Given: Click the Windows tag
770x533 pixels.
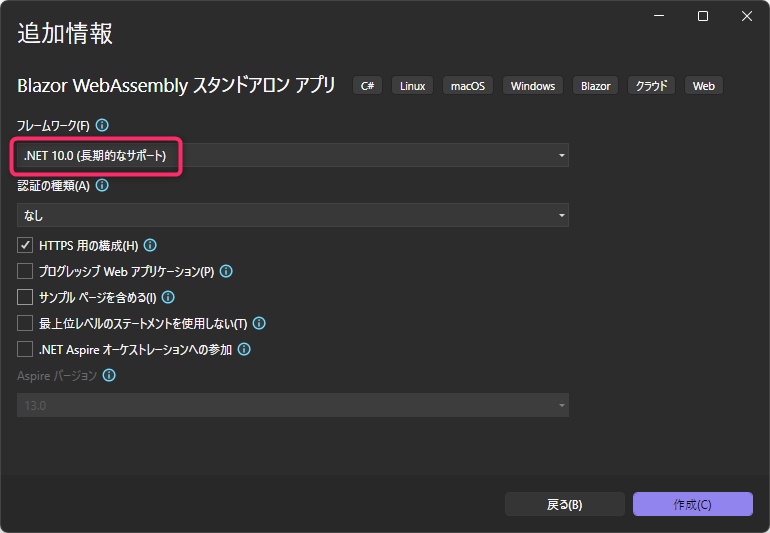Looking at the screenshot, I should point(533,85).
